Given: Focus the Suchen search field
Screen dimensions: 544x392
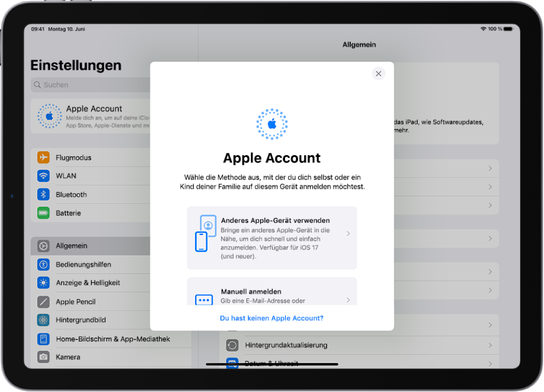Looking at the screenshot, I should tap(91, 84).
